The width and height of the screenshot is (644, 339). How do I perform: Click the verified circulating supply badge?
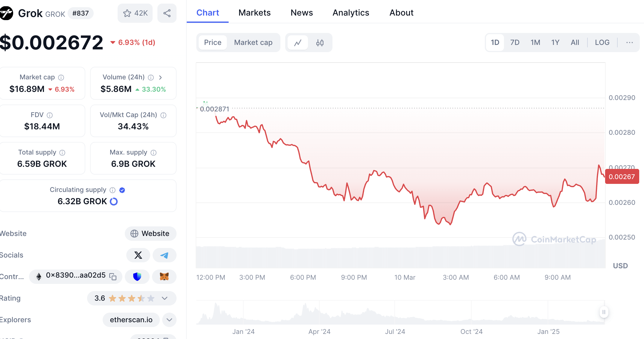(x=122, y=190)
